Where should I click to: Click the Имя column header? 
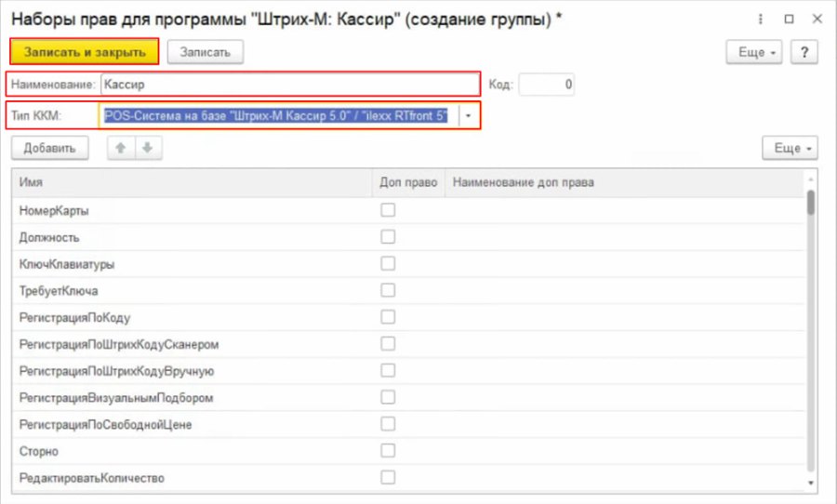(x=193, y=182)
